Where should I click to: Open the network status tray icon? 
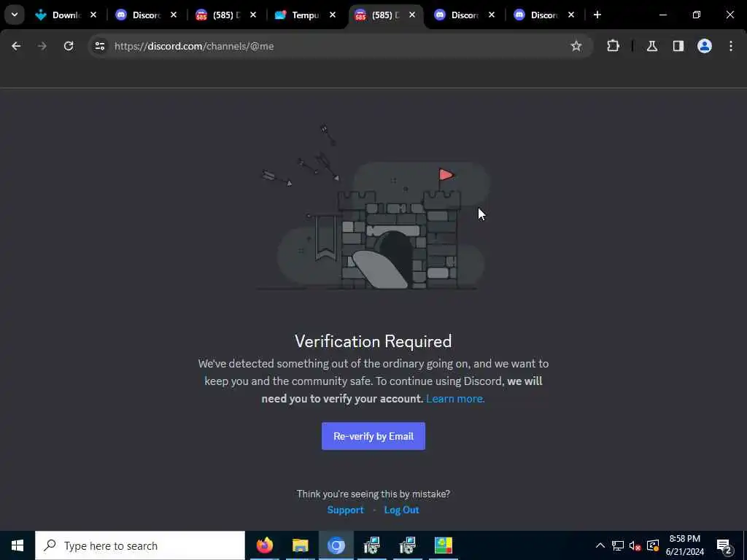617,545
